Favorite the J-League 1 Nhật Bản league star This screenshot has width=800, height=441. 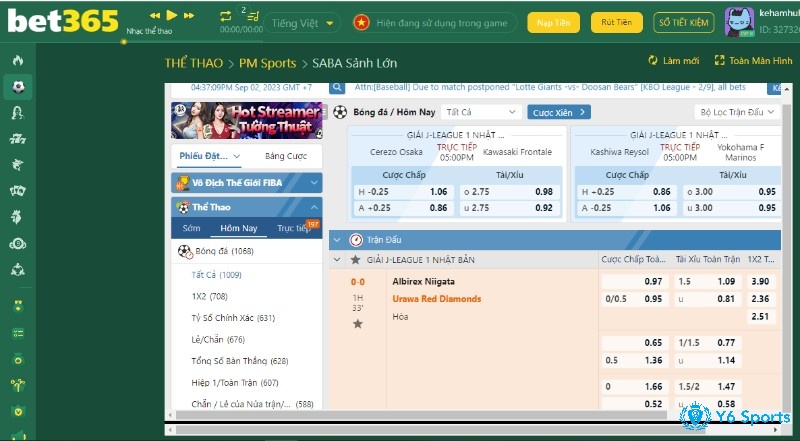coord(356,260)
